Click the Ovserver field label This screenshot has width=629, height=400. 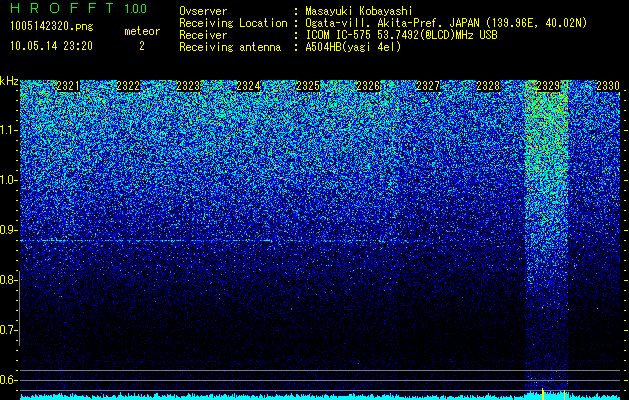(x=203, y=11)
